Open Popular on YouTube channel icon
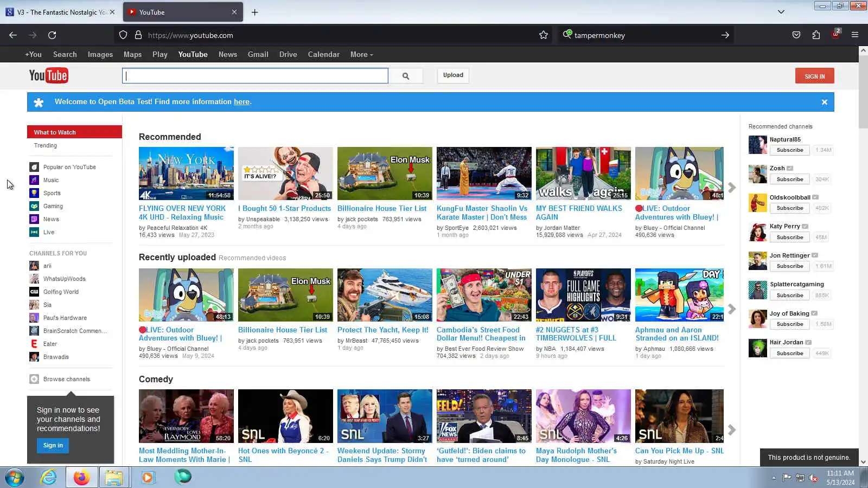The height and width of the screenshot is (488, 868). tap(34, 167)
